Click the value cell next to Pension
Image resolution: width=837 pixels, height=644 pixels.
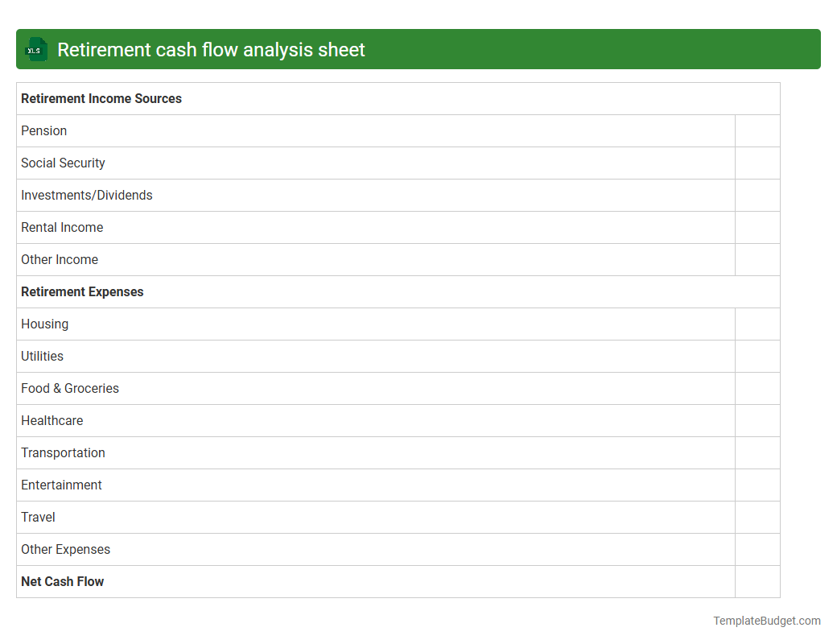[757, 130]
